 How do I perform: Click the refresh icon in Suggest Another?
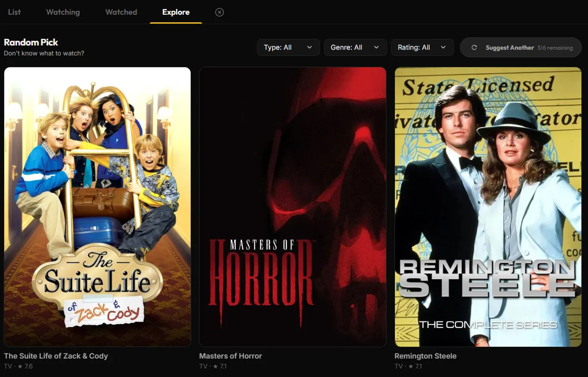474,47
